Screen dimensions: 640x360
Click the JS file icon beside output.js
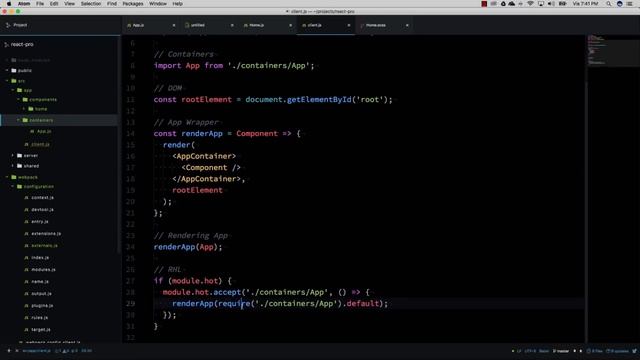(27, 293)
